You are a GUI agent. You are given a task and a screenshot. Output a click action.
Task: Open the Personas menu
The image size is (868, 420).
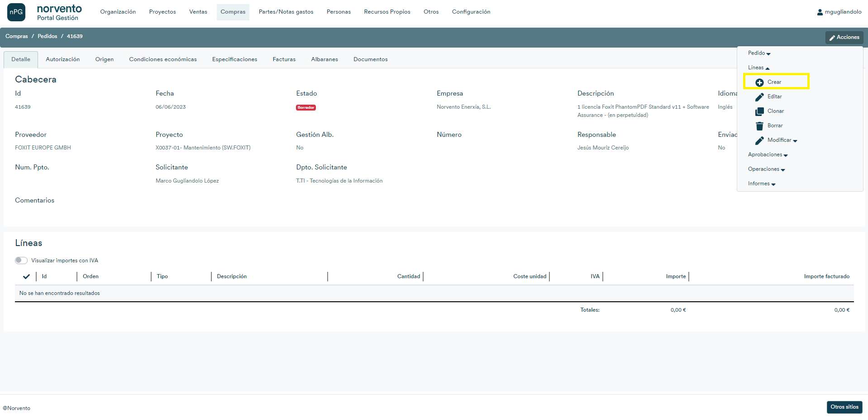coord(339,12)
